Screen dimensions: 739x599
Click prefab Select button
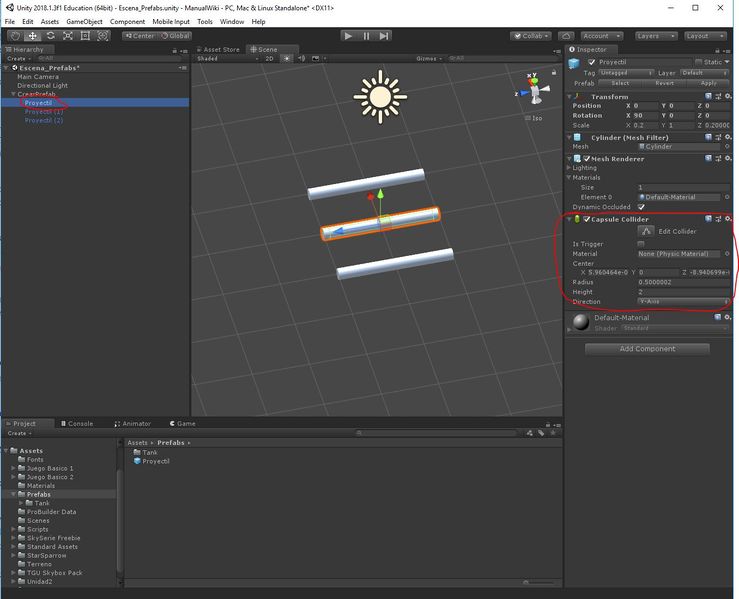click(620, 83)
